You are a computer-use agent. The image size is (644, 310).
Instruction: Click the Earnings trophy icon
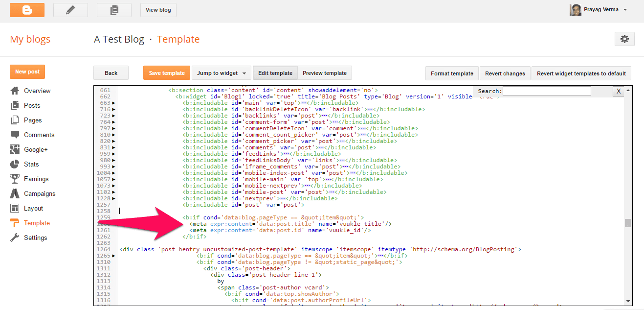pos(15,179)
